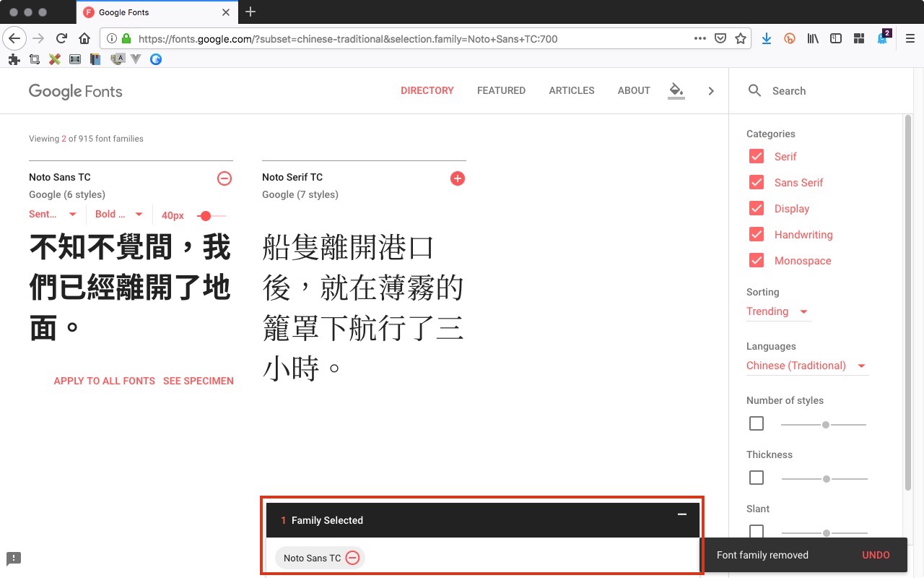
Task: Click the font size slider of the Noto Sans TC preview
Action: 212,215
